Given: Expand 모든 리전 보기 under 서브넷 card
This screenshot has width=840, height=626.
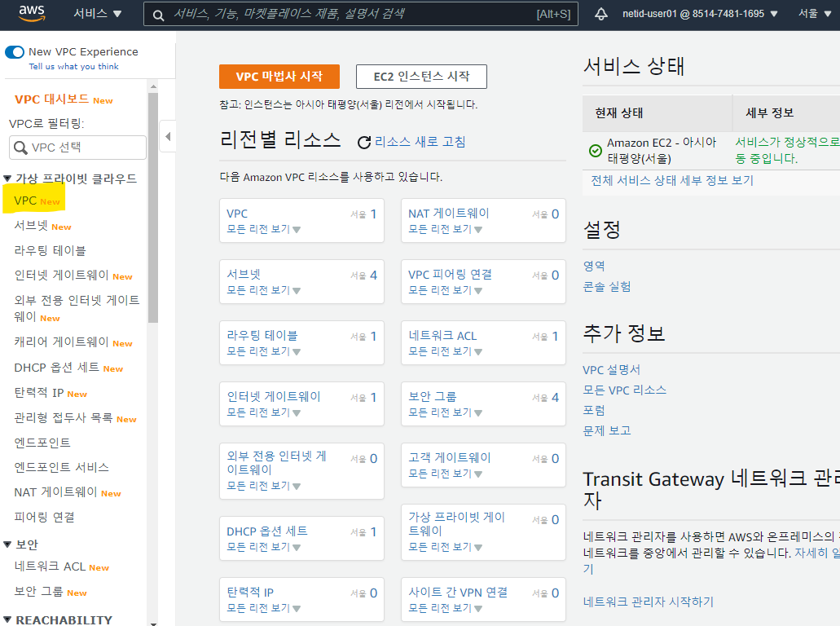Looking at the screenshot, I should coord(264,290).
